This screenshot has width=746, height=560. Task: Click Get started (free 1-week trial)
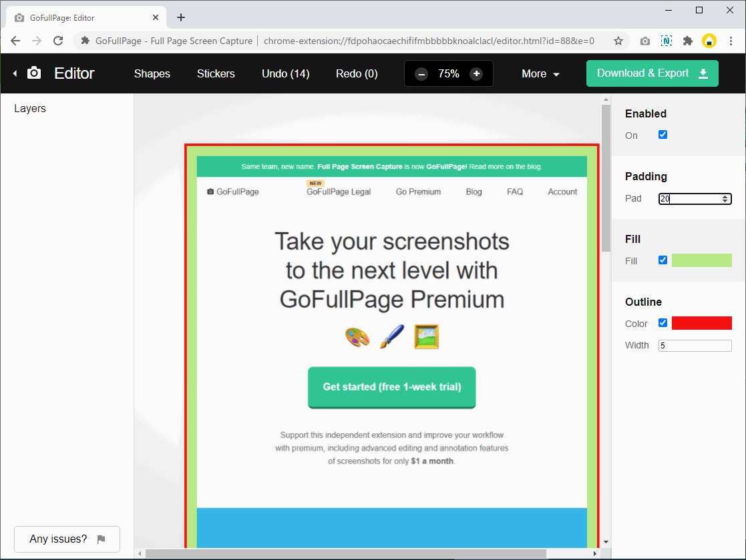point(391,387)
